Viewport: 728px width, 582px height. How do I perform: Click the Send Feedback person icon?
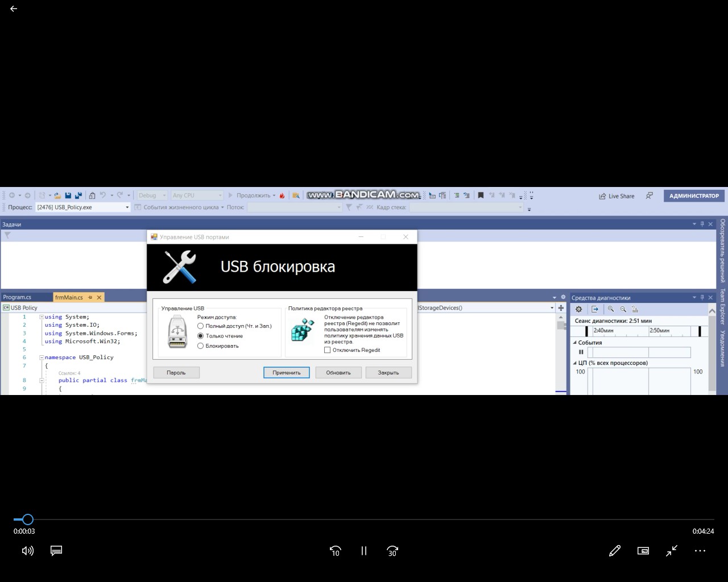[x=650, y=196]
